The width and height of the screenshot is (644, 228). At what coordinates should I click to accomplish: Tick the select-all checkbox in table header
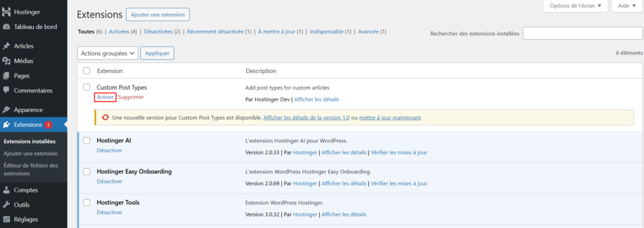tap(87, 71)
